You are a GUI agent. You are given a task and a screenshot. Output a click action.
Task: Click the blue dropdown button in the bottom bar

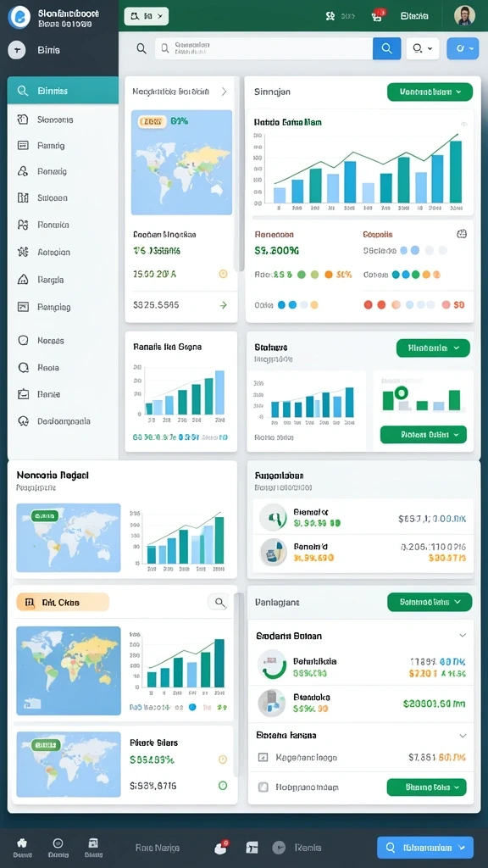tap(425, 848)
